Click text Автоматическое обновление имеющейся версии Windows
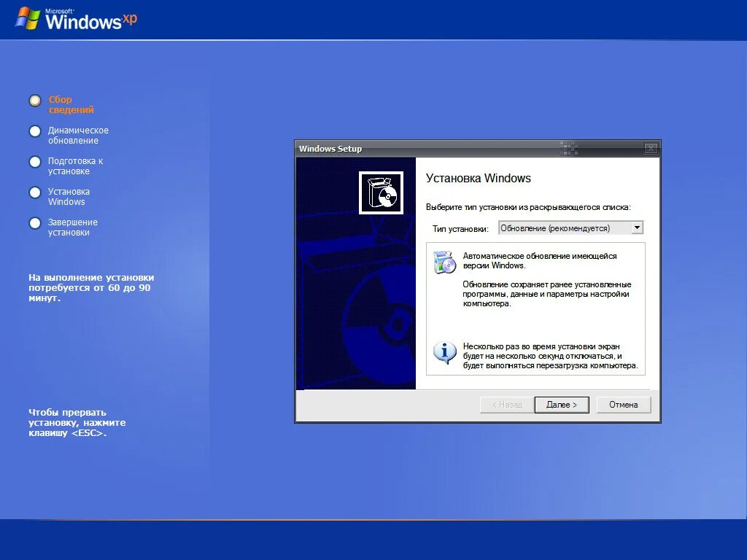This screenshot has width=747, height=560. pos(540,261)
